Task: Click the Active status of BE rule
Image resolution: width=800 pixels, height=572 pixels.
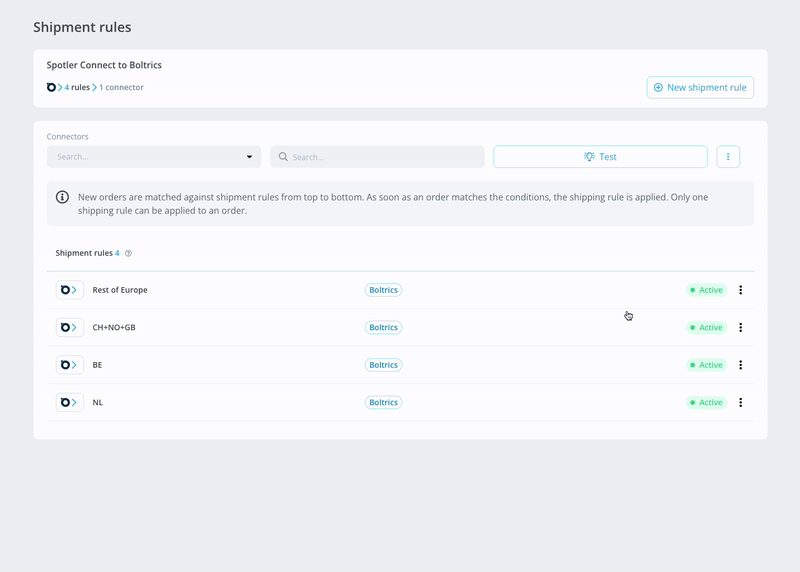Action: [x=706, y=365]
